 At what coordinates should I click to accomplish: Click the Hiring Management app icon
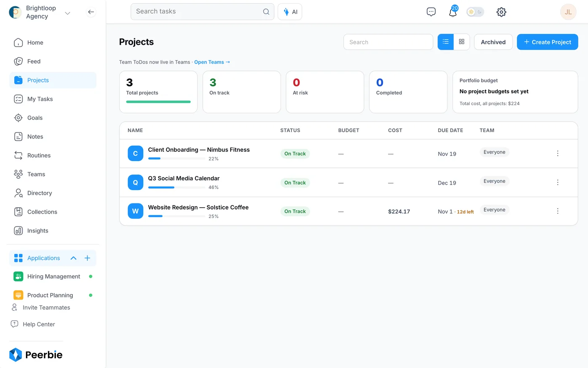coord(18,276)
